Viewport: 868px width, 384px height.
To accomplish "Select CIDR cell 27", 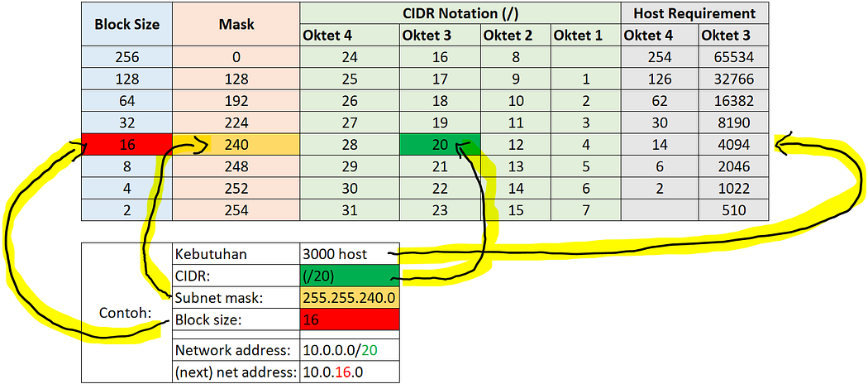I will (x=350, y=122).
